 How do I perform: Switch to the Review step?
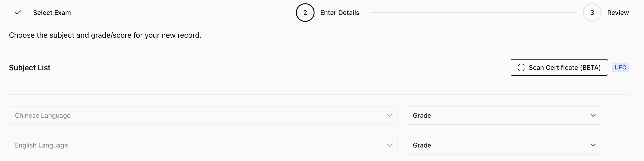(618, 13)
